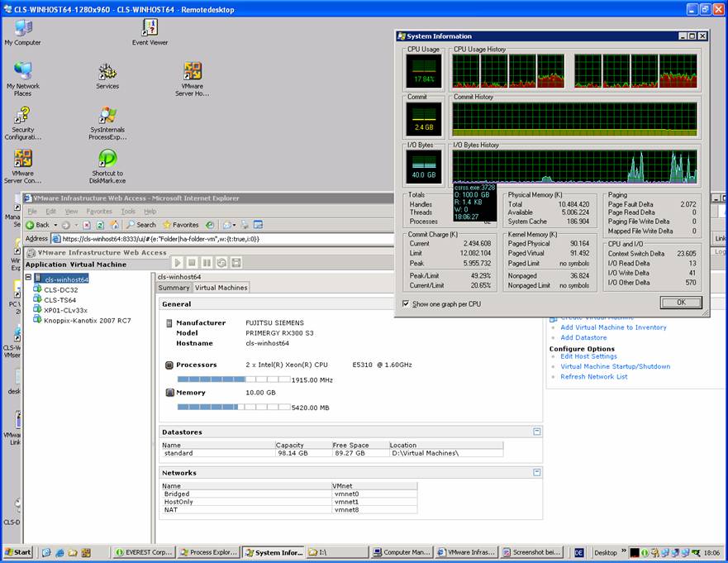Switch to Process Explorer taskbar button
This screenshot has width=728, height=563.
(x=208, y=552)
